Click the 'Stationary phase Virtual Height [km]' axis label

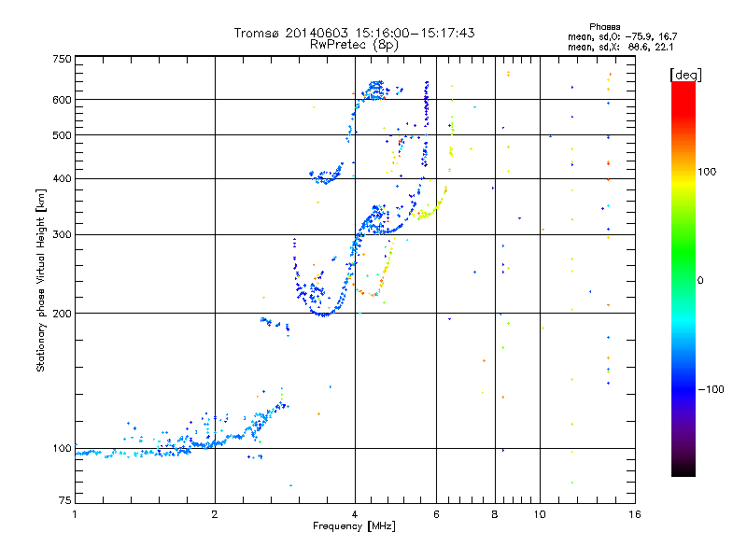click(41, 281)
